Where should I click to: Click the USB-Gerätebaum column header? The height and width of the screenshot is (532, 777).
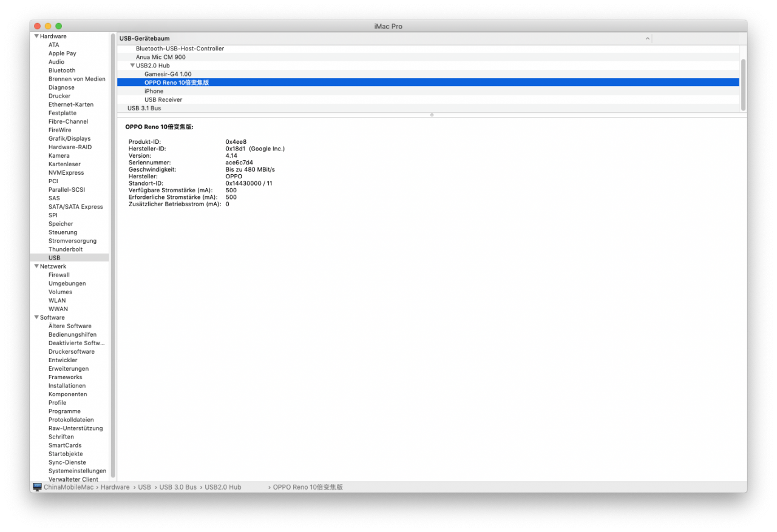384,38
